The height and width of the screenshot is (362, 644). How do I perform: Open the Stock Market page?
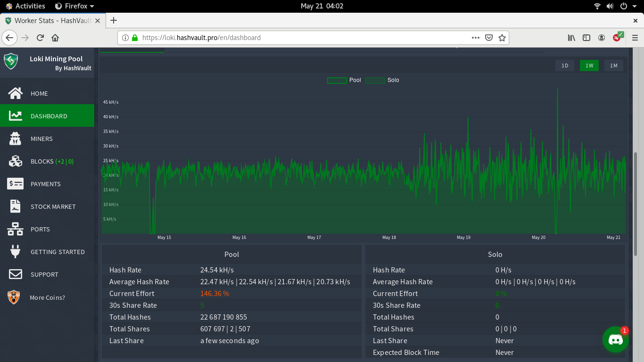tap(16, 206)
